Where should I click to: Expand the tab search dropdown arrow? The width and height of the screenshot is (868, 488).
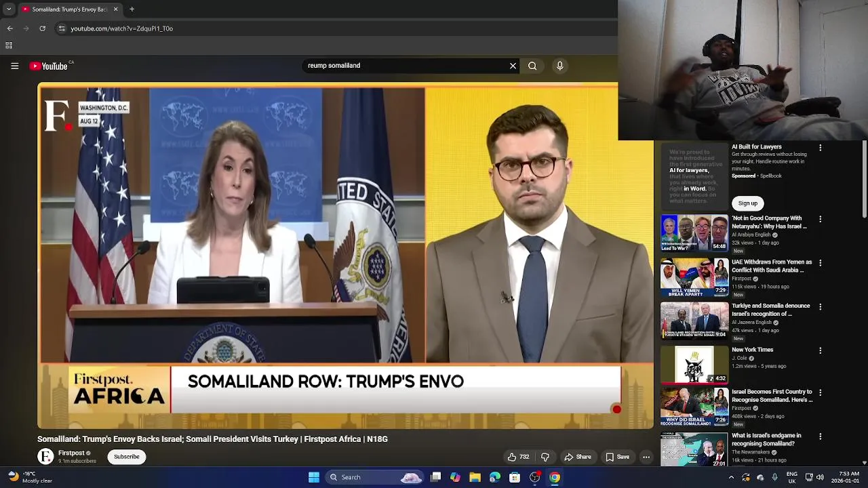9,9
